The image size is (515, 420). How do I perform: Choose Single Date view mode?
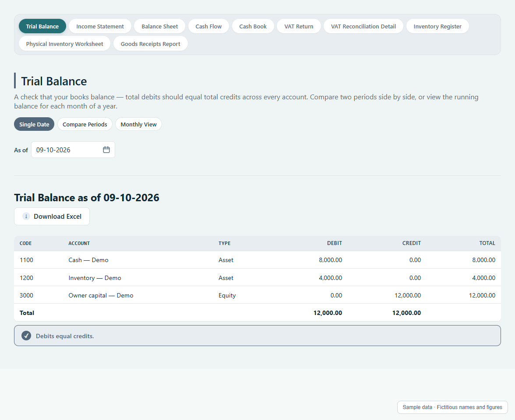[x=34, y=124]
